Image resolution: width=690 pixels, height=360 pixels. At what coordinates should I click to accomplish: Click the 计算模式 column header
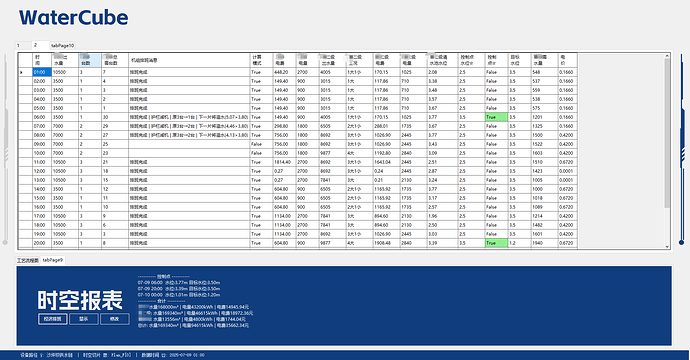click(261, 60)
